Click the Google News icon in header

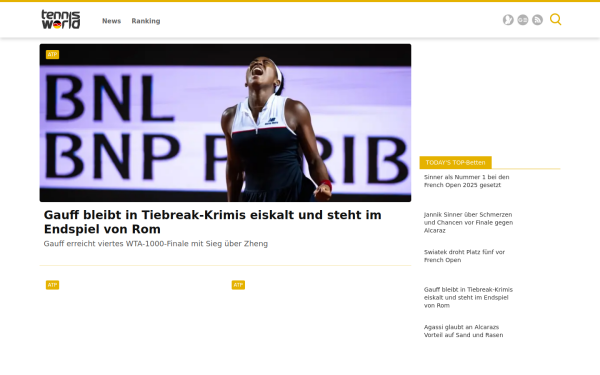point(523,20)
